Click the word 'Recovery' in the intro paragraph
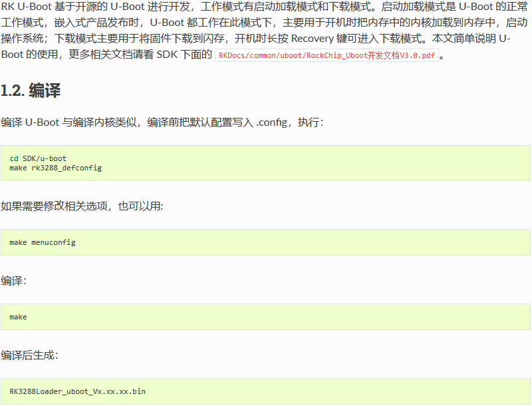Image resolution: width=532 pixels, height=406 pixels. click(312, 39)
